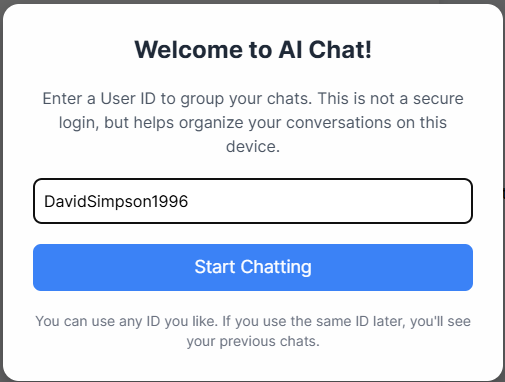Screen dimensions: 505x382
Task: Click the 'David' portion of the entered ID
Action: pyautogui.click(x=65, y=201)
